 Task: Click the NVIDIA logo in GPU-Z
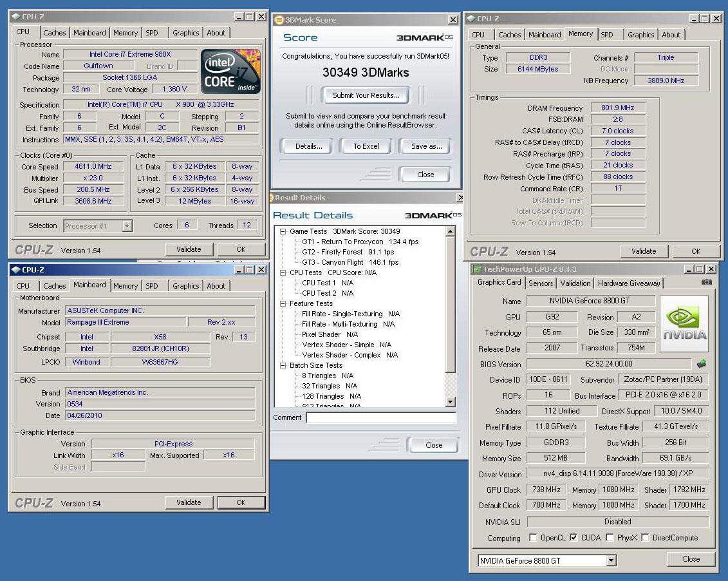684,324
